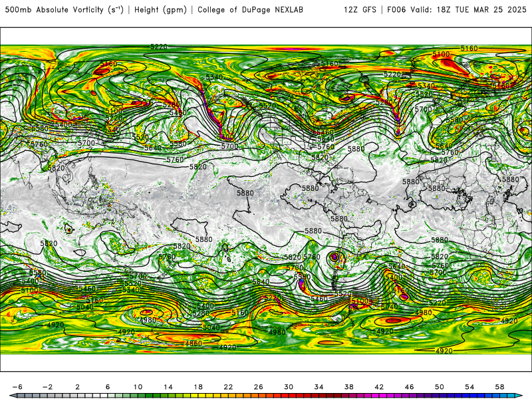The image size is (532, 399).
Task: Click the '10' value on the color scale
Action: pyautogui.click(x=138, y=387)
